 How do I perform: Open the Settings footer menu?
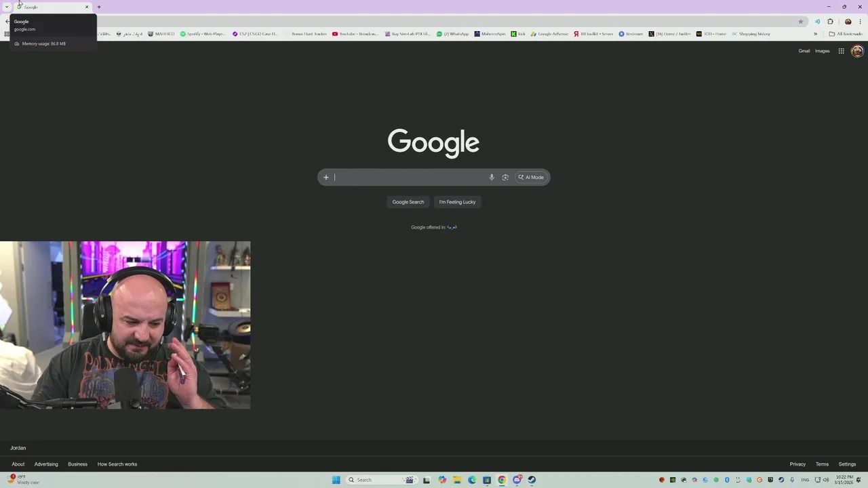click(x=847, y=464)
